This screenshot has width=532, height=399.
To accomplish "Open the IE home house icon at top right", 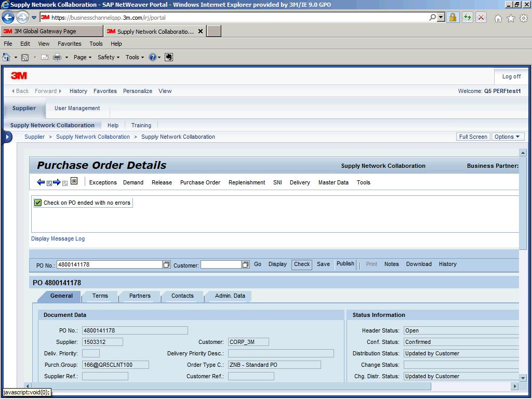I will 498,18.
